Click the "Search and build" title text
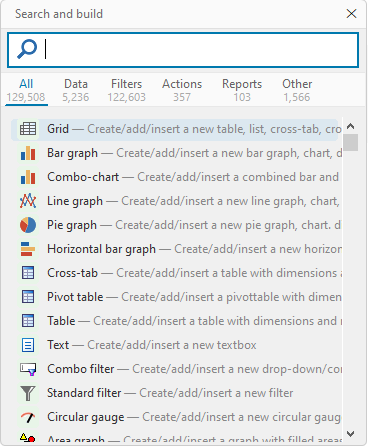Screen dimensions: 368x446 [x=59, y=14]
